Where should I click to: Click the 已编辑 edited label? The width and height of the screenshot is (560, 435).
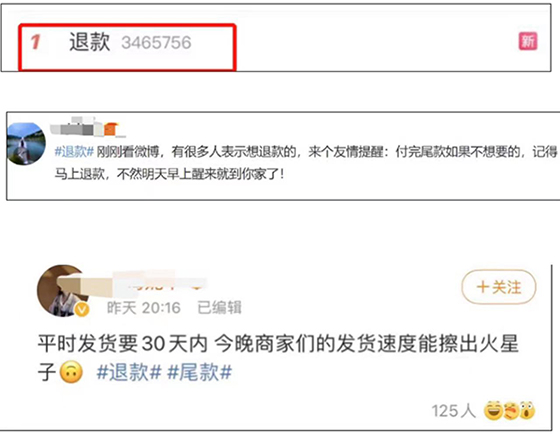[220, 308]
